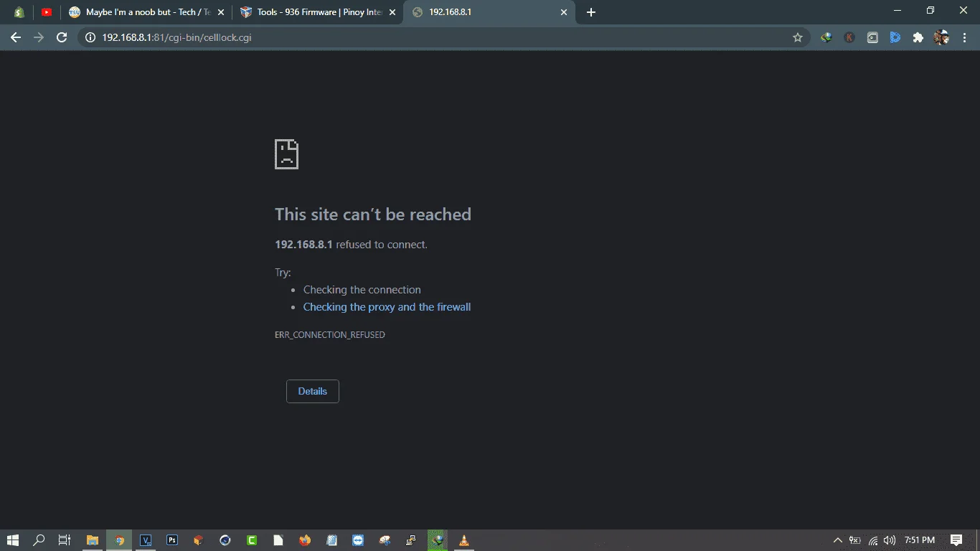
Task: Open the Wi-Fi network tray icon
Action: pyautogui.click(x=873, y=540)
